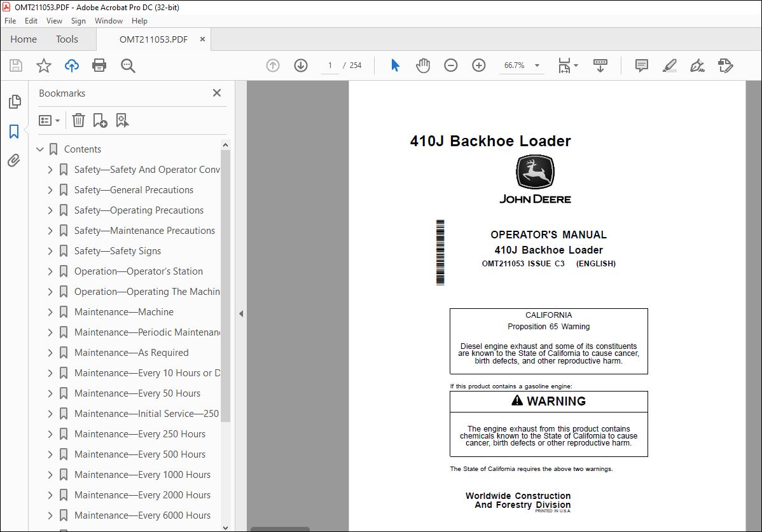This screenshot has height=532, width=762.
Task: Switch to the Home tab
Action: tap(24, 39)
